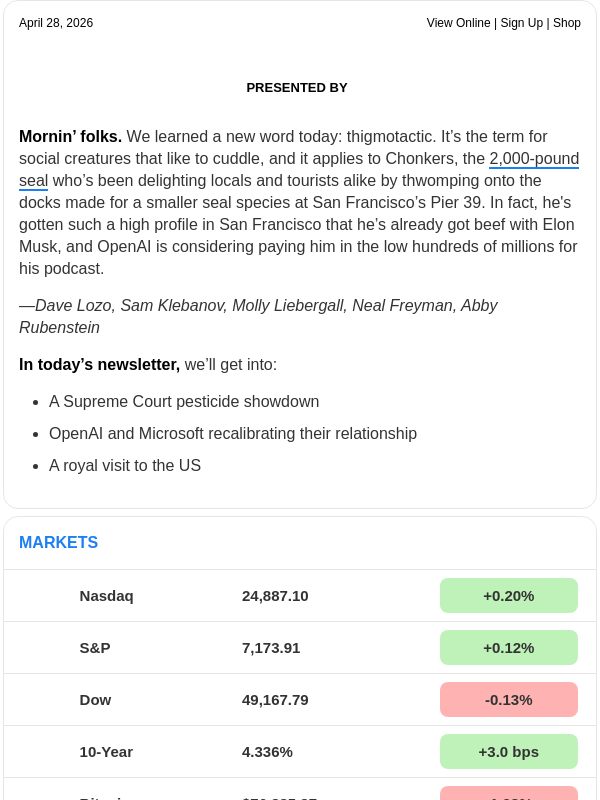The image size is (600, 800).
Task: Click the Nasdaq value 24,887.10
Action: point(275,596)
